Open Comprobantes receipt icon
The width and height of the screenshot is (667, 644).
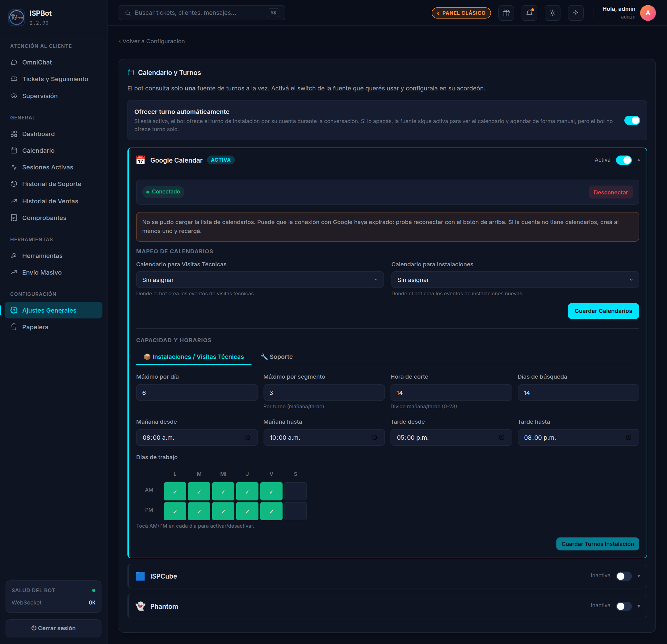[14, 218]
